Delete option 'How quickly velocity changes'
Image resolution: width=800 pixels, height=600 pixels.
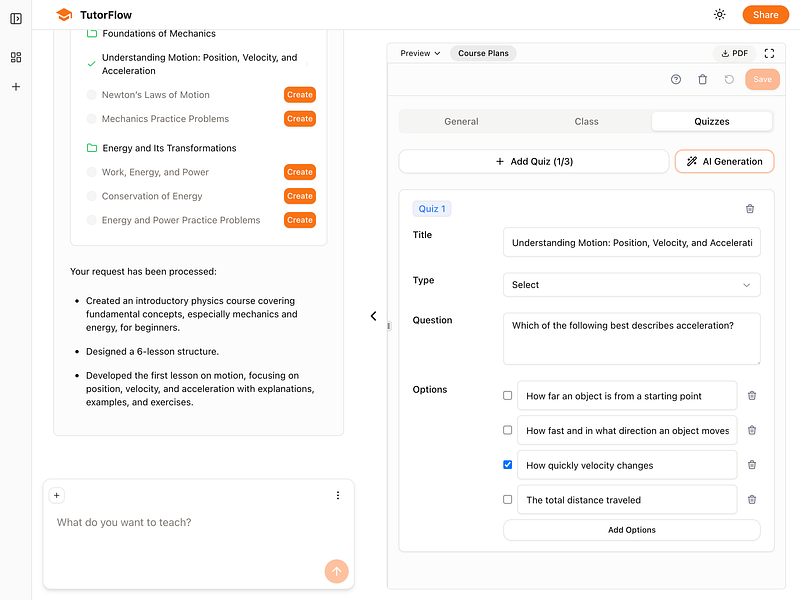coord(752,465)
